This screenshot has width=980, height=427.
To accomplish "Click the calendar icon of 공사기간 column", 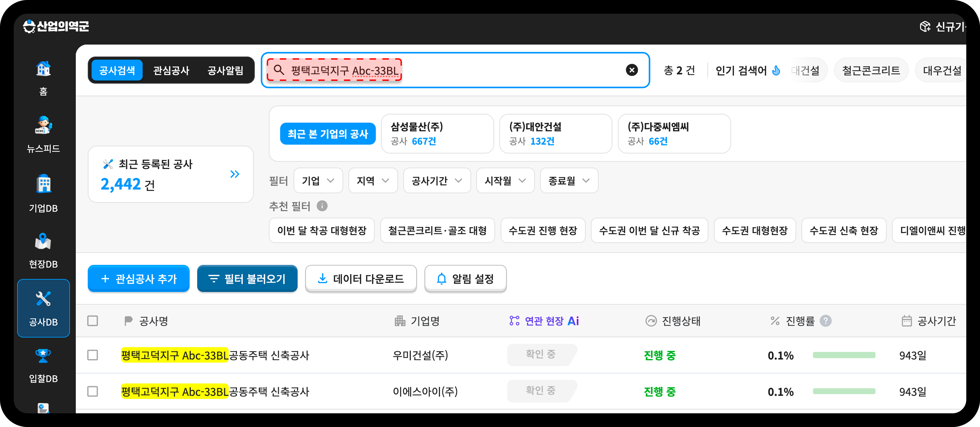I will (x=907, y=321).
